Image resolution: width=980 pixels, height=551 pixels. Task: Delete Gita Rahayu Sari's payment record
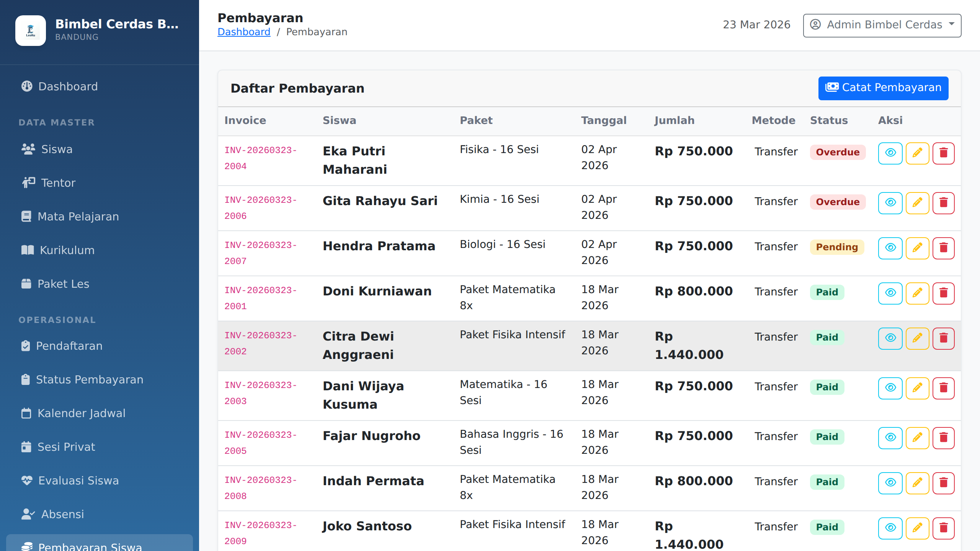click(x=943, y=203)
